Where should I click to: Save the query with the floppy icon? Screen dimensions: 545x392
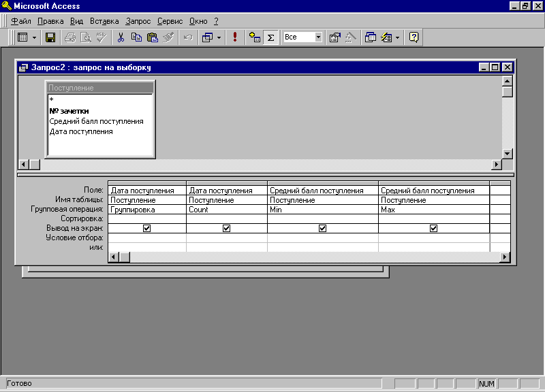pyautogui.click(x=50, y=37)
